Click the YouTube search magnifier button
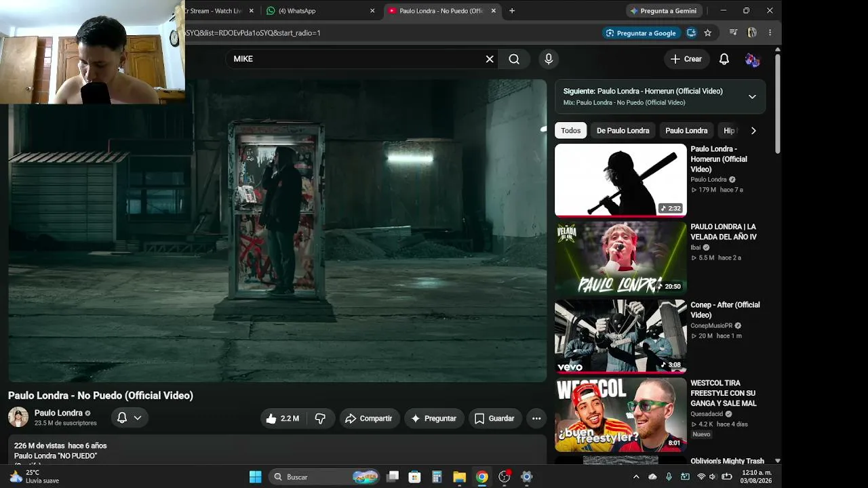This screenshot has width=868, height=488. click(514, 59)
